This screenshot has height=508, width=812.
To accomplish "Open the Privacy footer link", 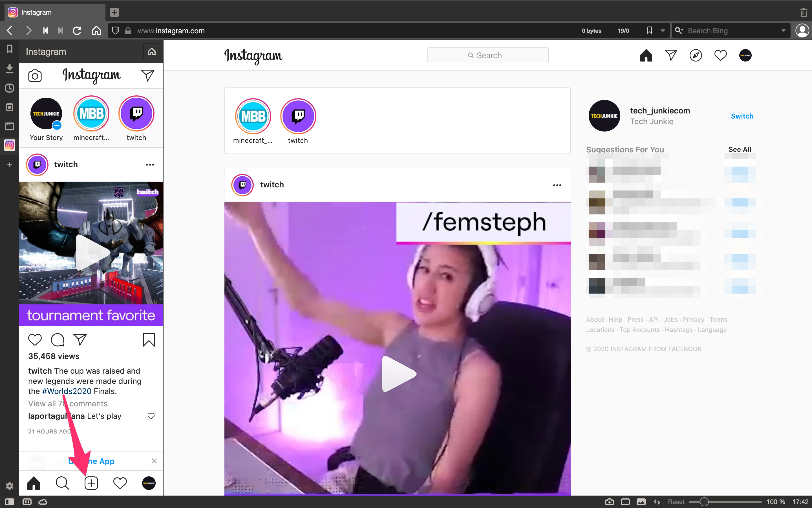I will click(693, 319).
